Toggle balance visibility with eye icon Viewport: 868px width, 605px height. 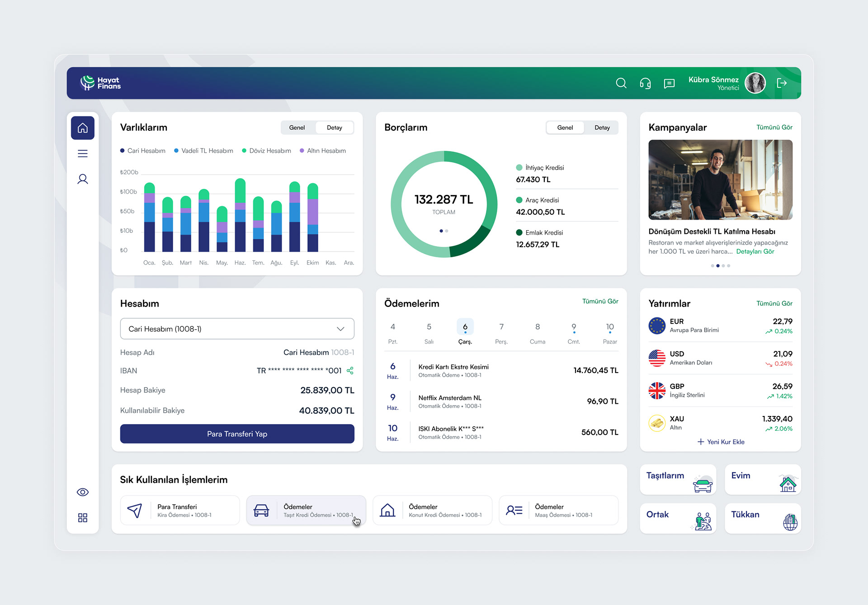tap(83, 492)
